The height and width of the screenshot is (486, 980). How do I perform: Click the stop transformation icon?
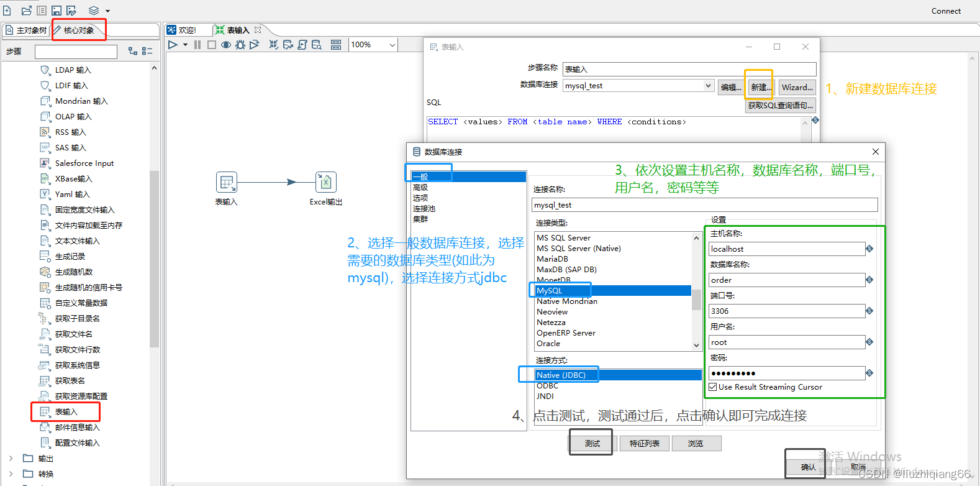click(x=212, y=45)
